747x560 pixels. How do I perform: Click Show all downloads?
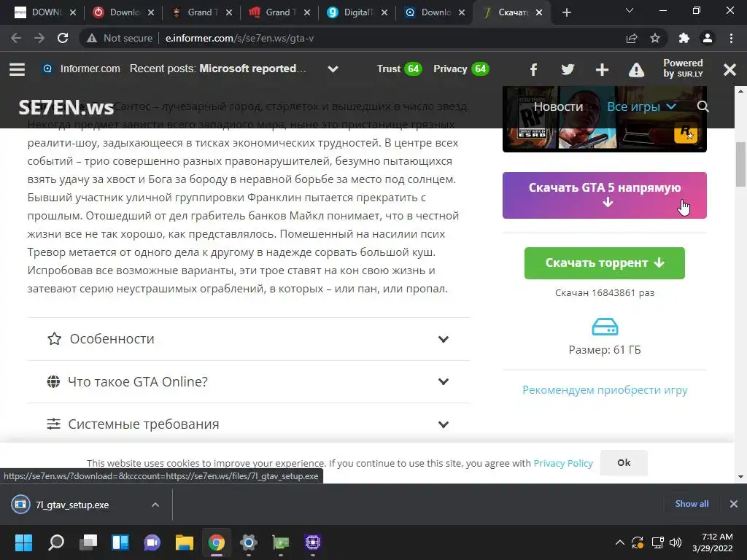(692, 504)
